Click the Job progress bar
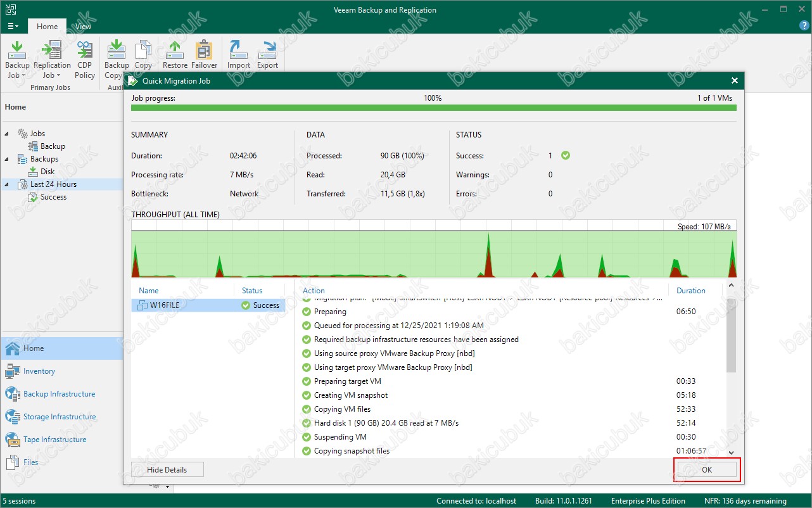The image size is (812, 508). click(434, 108)
